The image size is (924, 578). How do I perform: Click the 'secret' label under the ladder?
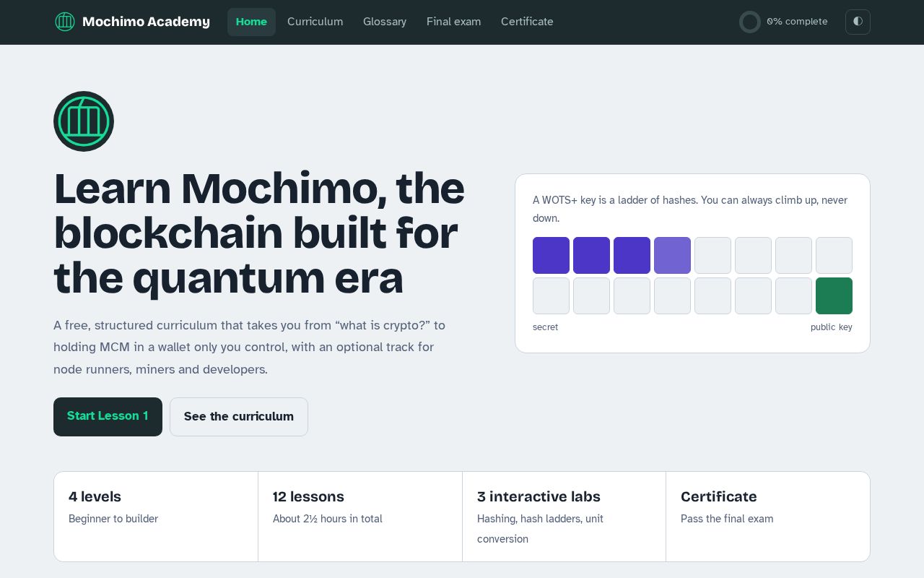click(x=545, y=327)
